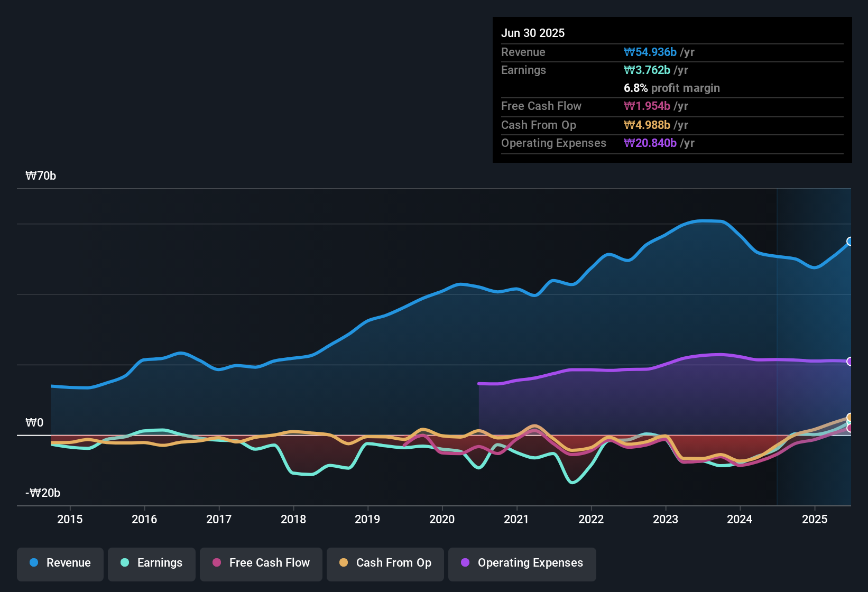This screenshot has width=868, height=592.
Task: Click the Cash From Op endpoint marker
Action: (849, 418)
